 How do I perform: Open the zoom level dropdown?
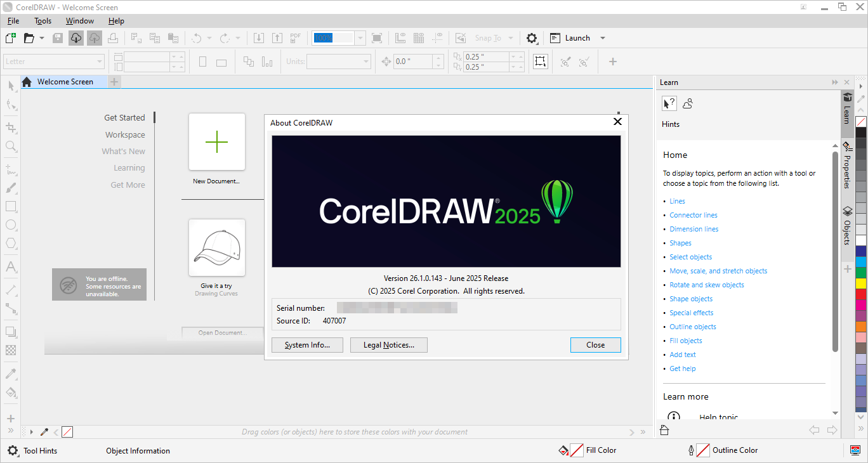(360, 38)
